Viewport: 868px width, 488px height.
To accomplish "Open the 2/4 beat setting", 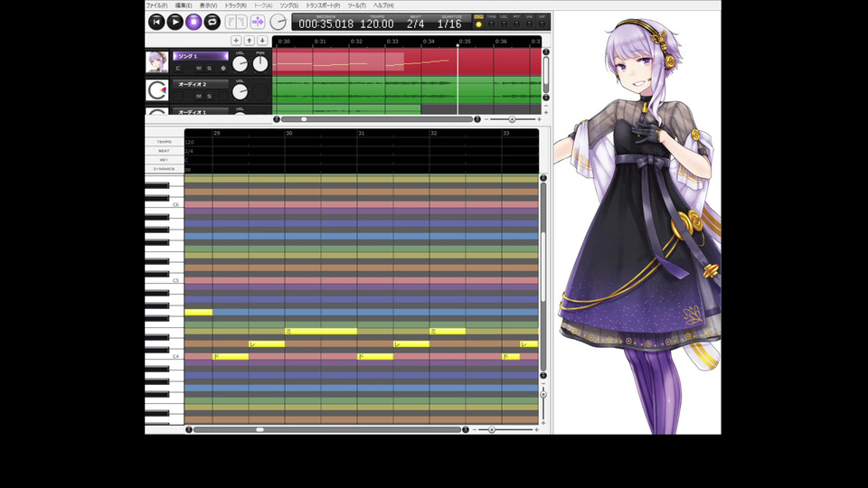I will point(415,23).
